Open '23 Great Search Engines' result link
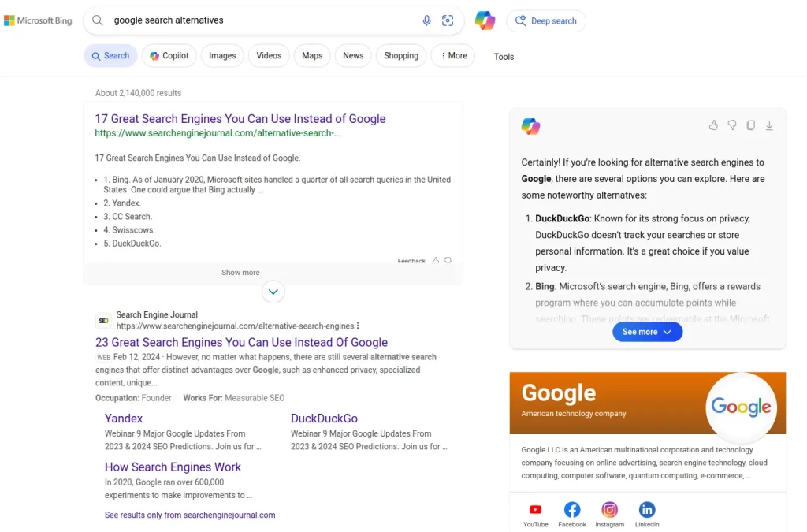The image size is (807, 532). [x=241, y=343]
